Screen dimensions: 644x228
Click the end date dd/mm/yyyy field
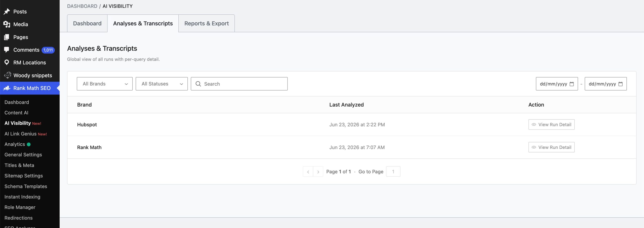point(606,84)
